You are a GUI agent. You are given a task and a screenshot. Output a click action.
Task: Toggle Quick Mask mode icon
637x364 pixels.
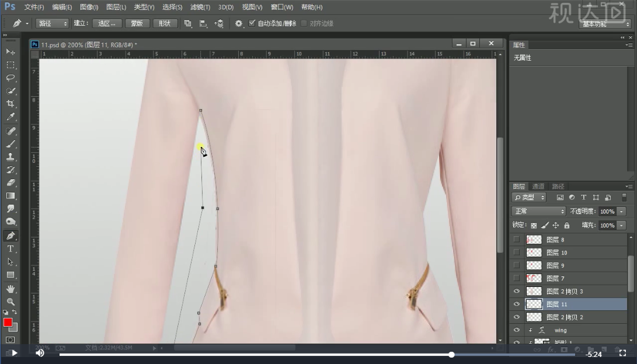[x=11, y=339]
